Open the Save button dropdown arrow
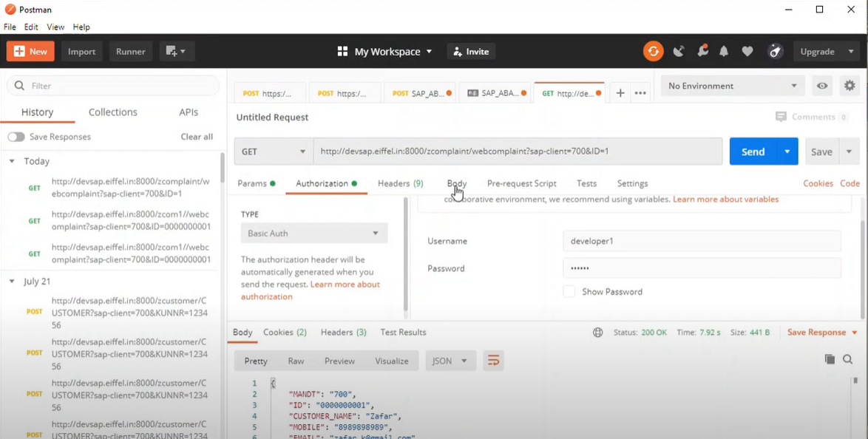Image resolution: width=868 pixels, height=439 pixels. click(x=850, y=152)
